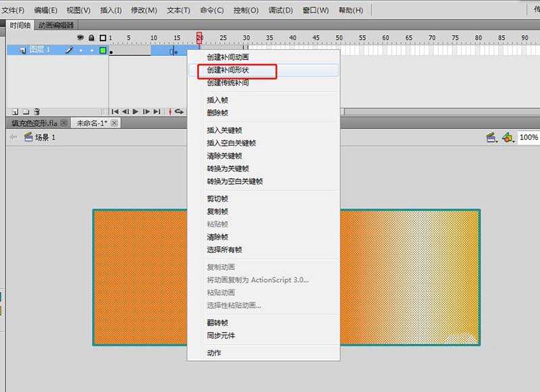Close the 填充色变形.fla document tab
The height and width of the screenshot is (392, 540).
pyautogui.click(x=64, y=123)
